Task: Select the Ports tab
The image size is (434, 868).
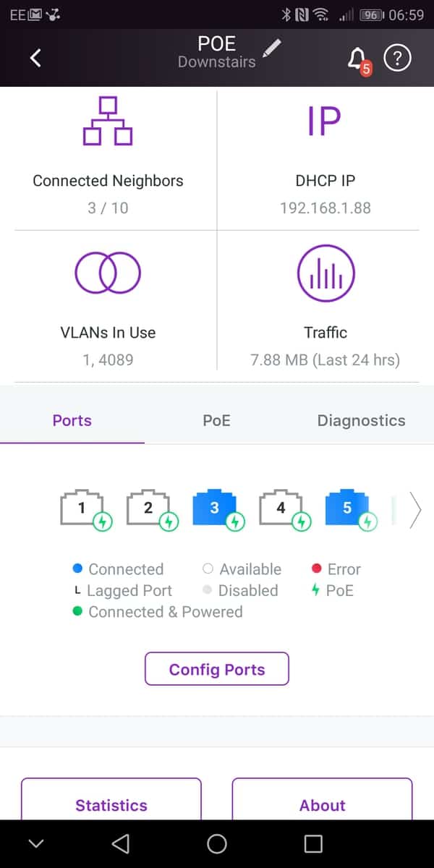Action: (x=72, y=420)
